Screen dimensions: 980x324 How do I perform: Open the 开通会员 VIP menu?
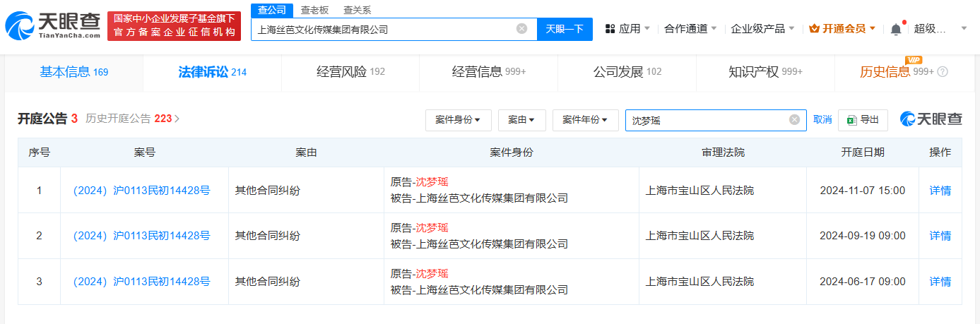[842, 29]
